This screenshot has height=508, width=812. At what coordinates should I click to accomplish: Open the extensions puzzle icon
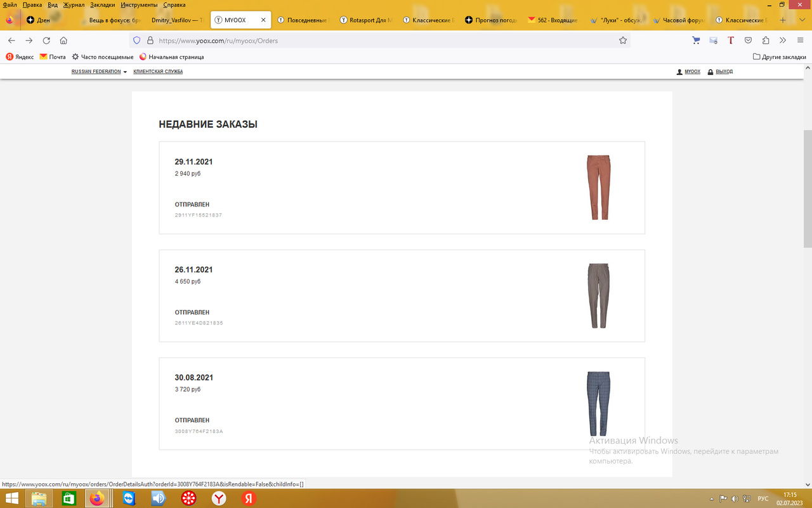click(766, 40)
